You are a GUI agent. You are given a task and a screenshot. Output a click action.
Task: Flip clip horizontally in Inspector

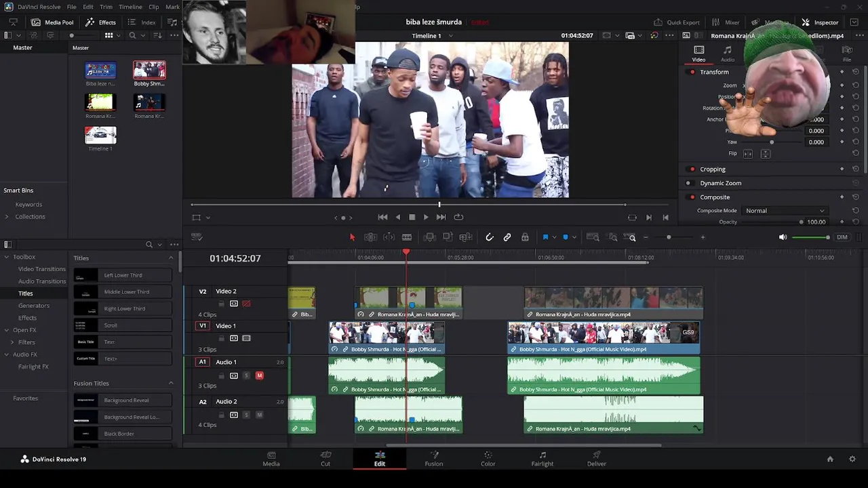click(x=748, y=154)
